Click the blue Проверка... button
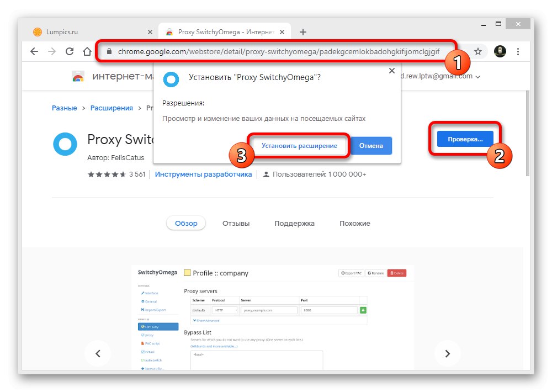Screen dimensions: 552x392 465,139
